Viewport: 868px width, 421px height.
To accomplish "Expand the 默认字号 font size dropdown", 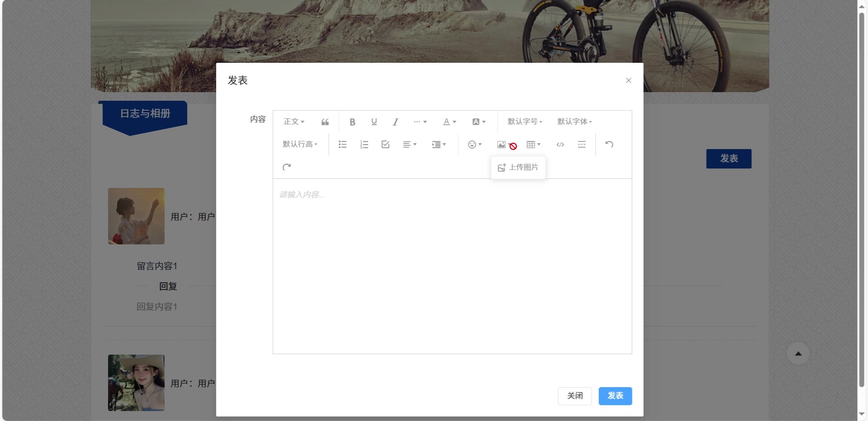I will [524, 122].
